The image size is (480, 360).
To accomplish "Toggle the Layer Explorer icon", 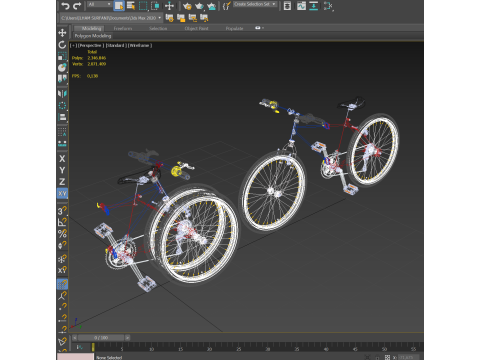I will (x=287, y=6).
